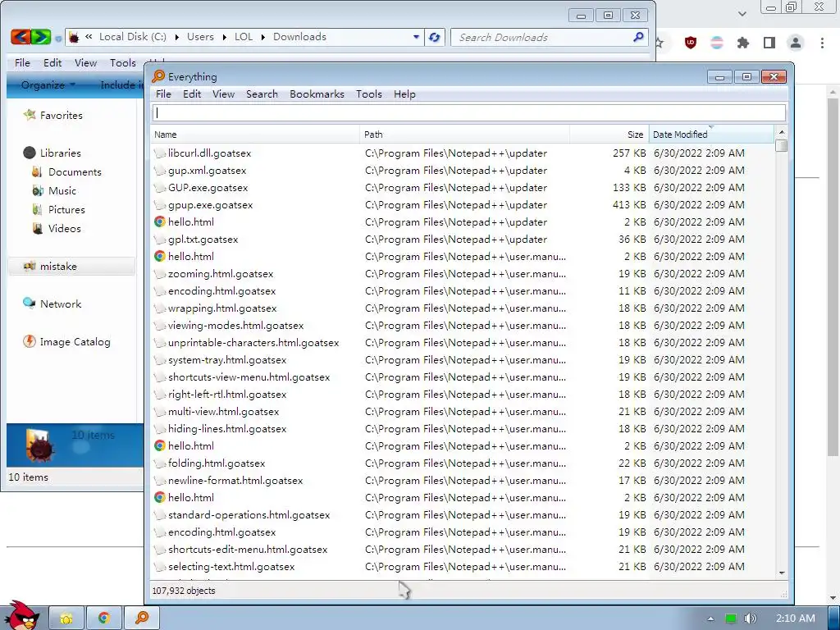Screen dimensions: 840x630
Task: Select selecting-text.html.goatsex row
Action: [x=463, y=566]
